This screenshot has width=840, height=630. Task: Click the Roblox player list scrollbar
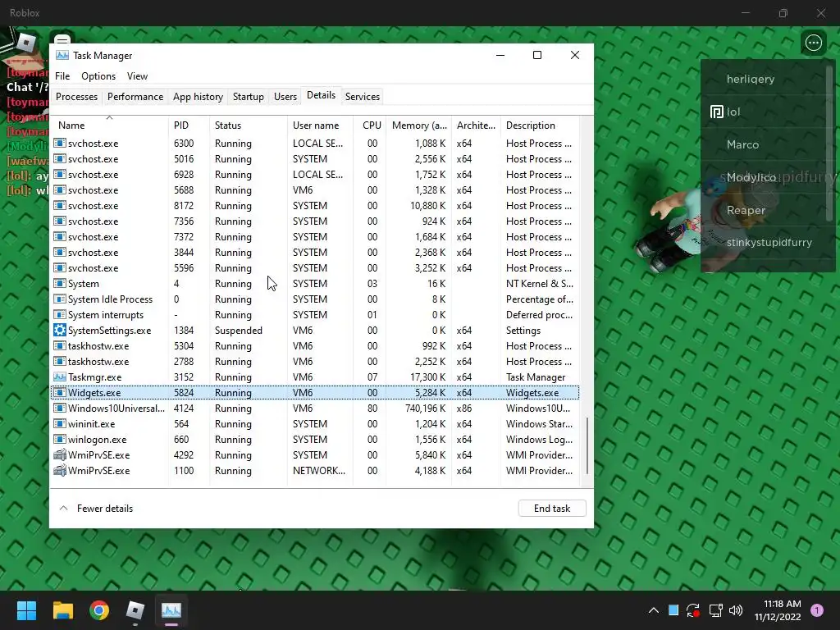click(x=830, y=142)
